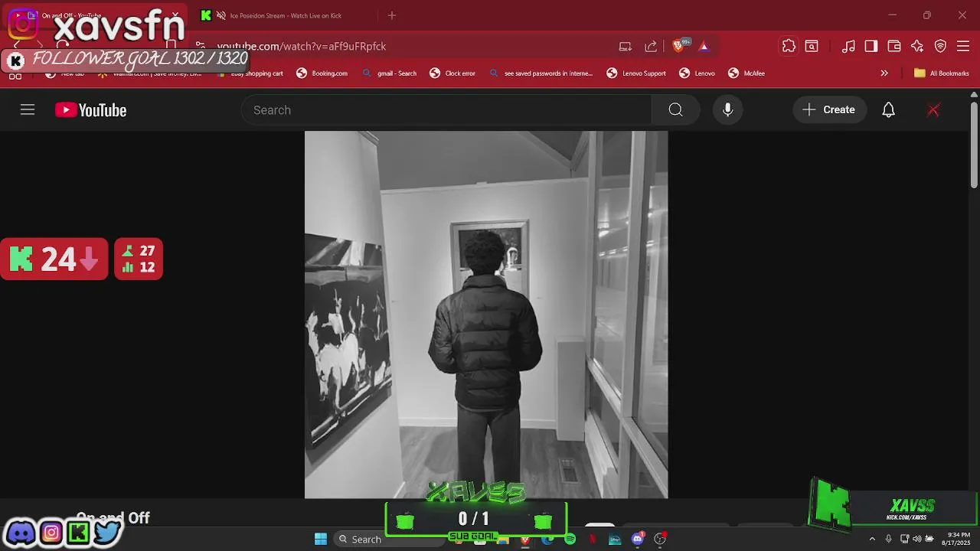Open the Brave main menu

tap(964, 47)
